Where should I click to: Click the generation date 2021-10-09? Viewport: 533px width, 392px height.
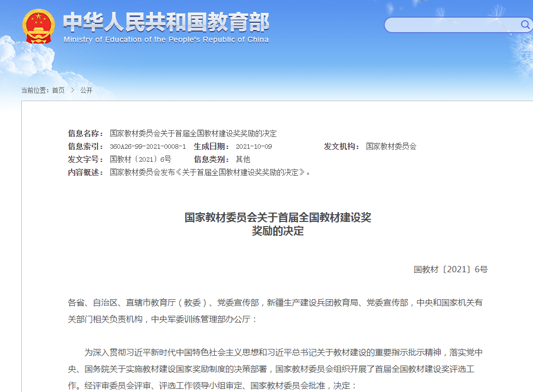pos(254,147)
